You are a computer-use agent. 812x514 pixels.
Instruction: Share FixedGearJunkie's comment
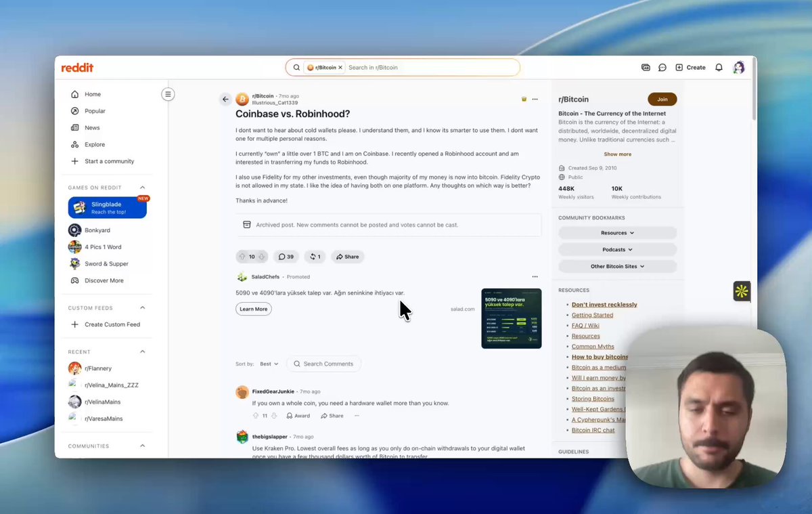point(332,416)
